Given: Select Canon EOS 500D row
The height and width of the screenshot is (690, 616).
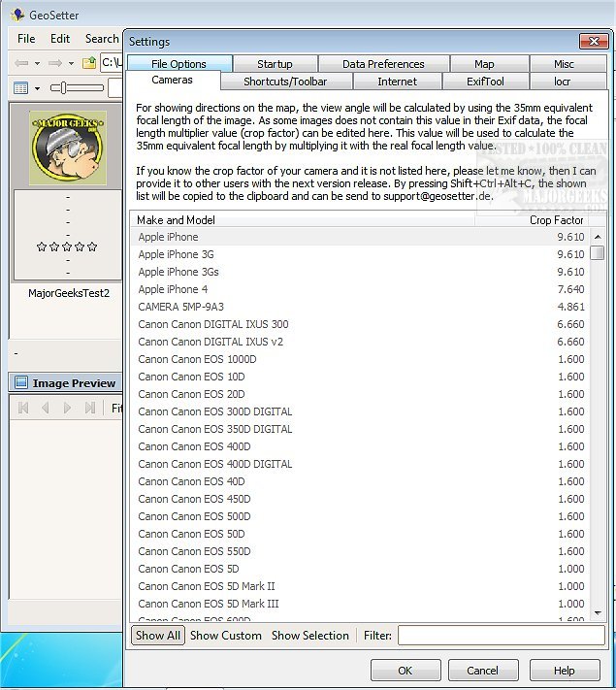Looking at the screenshot, I should [360, 516].
